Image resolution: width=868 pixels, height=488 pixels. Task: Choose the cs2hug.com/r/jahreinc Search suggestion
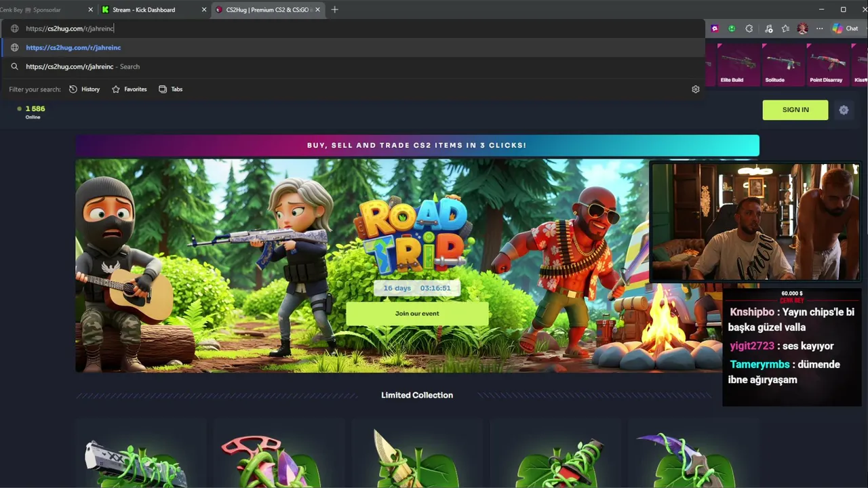[353, 66]
